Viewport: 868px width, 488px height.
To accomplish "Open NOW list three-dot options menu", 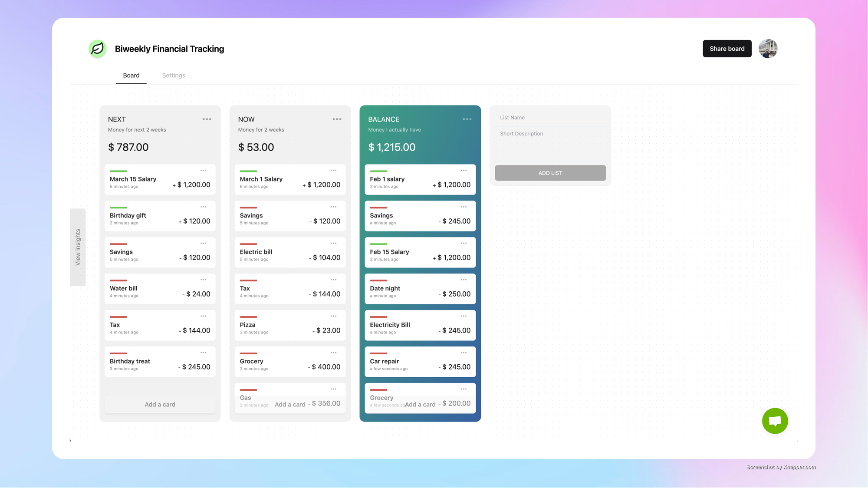I will [337, 119].
